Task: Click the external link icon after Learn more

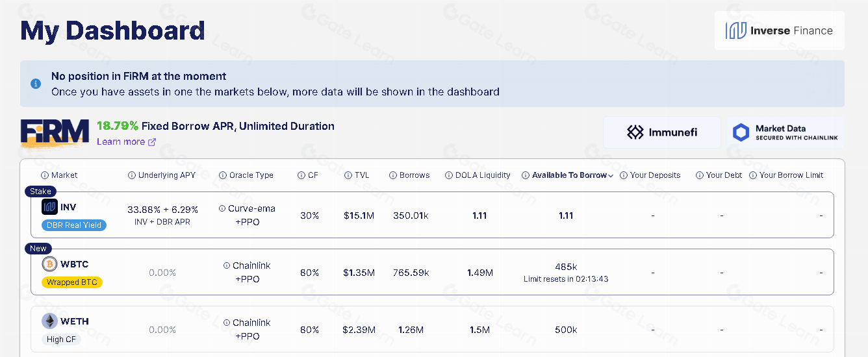Action: tap(152, 142)
